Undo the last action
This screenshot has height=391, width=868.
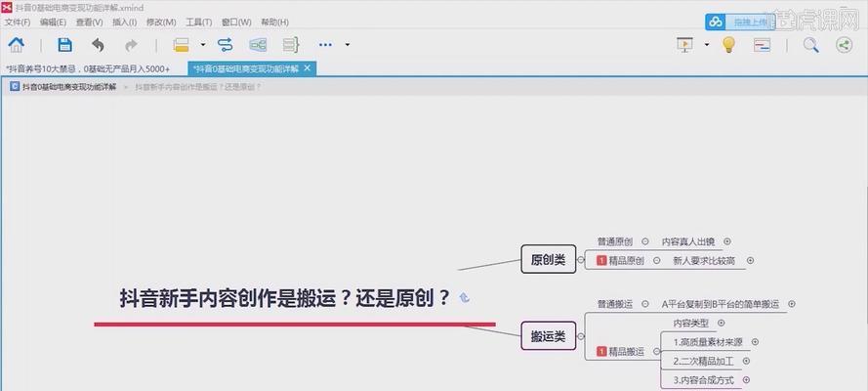(x=98, y=45)
